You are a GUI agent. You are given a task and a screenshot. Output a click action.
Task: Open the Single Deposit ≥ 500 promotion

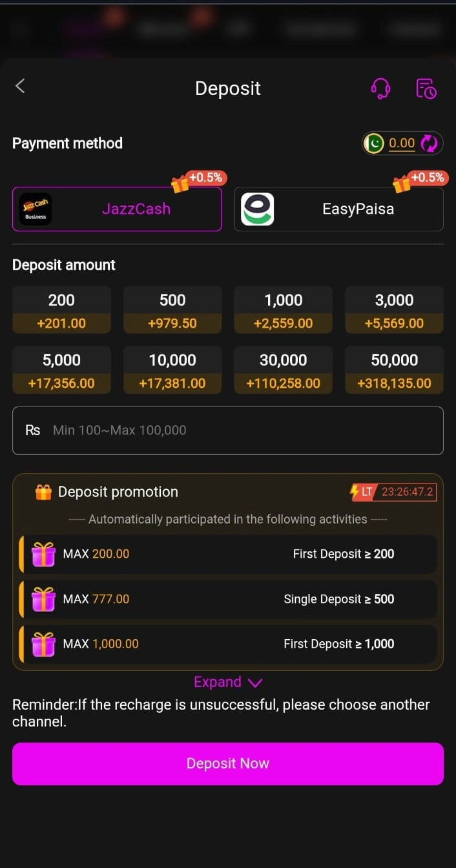coord(227,599)
